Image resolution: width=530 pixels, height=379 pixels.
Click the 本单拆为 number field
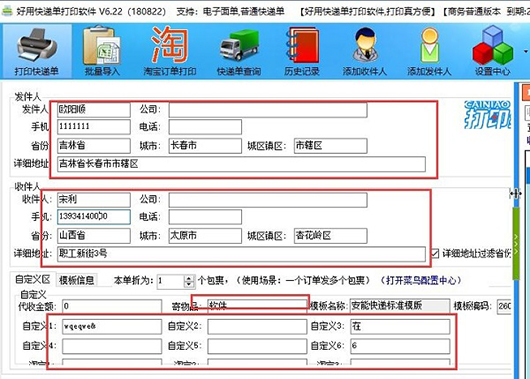tap(171, 281)
